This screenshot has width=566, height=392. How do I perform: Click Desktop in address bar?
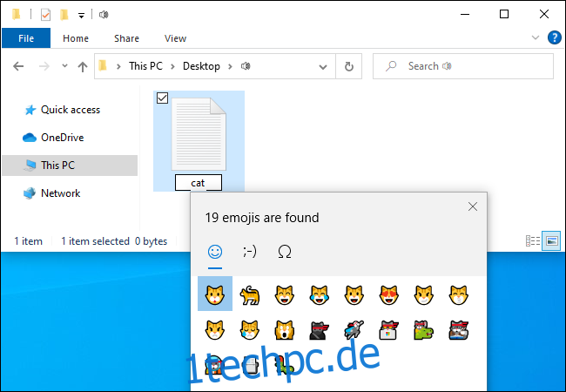coord(201,66)
